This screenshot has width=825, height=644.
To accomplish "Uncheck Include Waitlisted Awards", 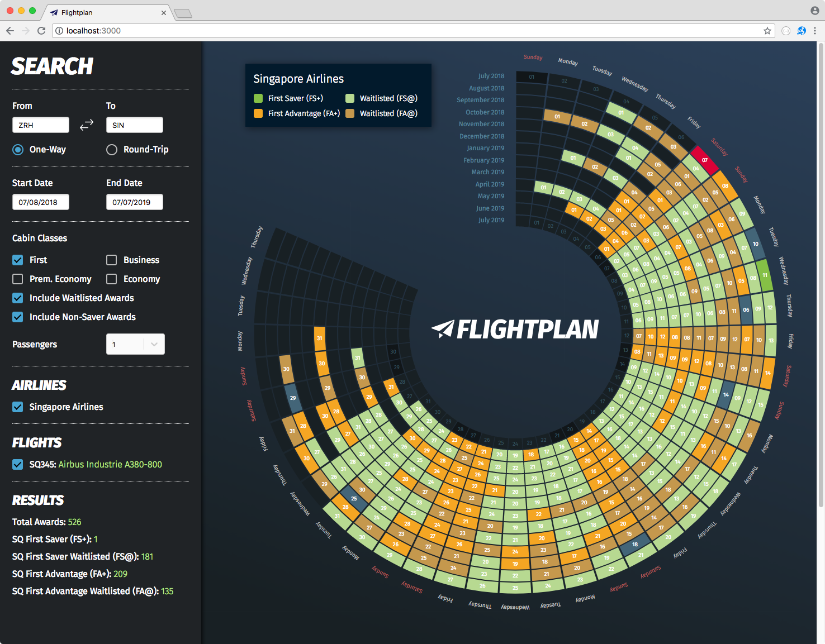I will 18,298.
